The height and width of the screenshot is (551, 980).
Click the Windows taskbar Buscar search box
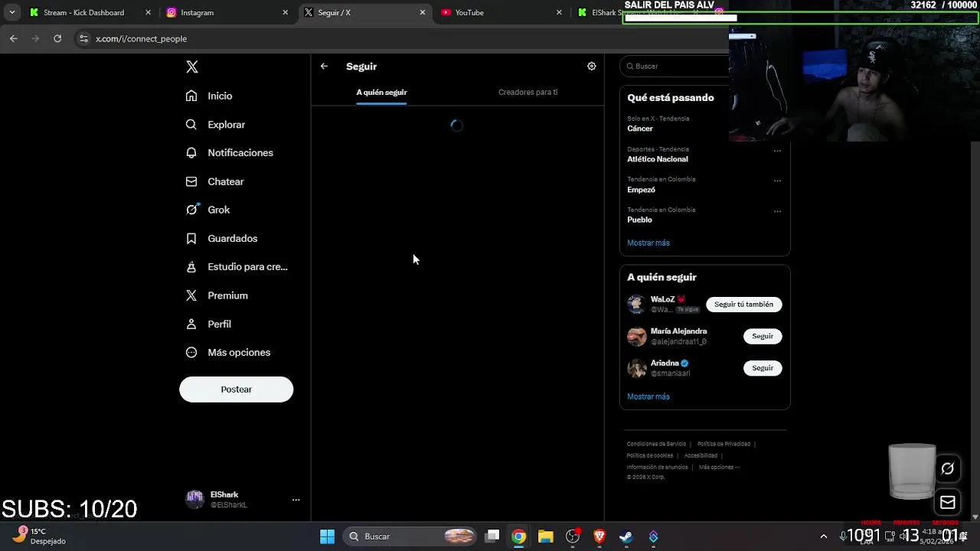[x=410, y=536]
